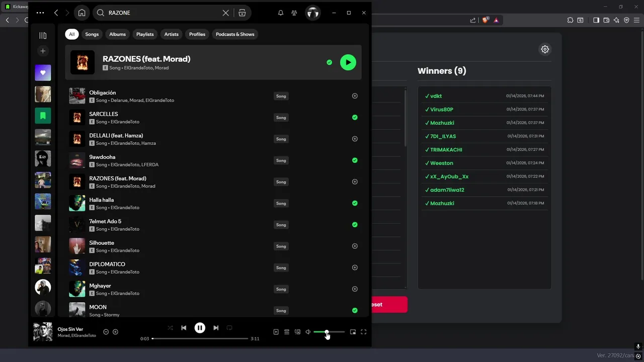The image size is (644, 362).
Task: Filter results by Podcasts & Shows
Action: [235, 34]
